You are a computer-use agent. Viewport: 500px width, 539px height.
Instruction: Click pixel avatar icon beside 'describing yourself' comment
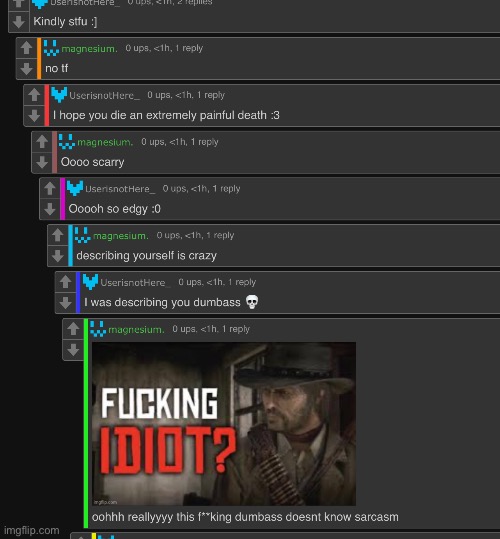click(82, 235)
